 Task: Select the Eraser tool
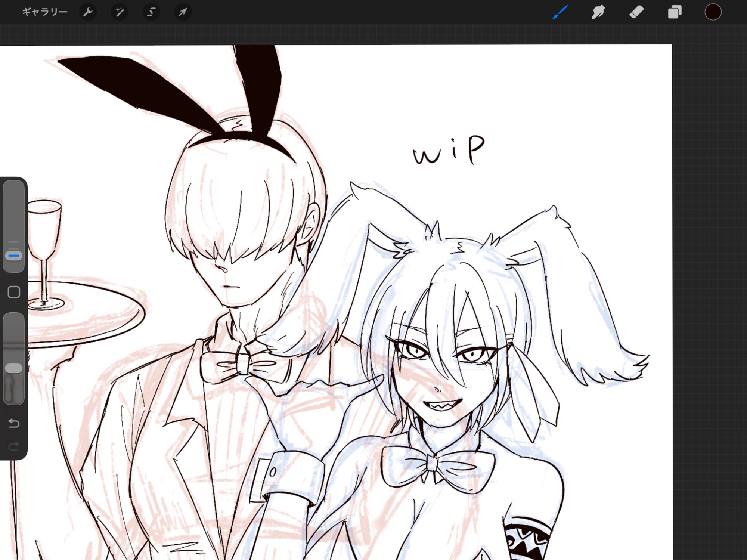click(636, 12)
